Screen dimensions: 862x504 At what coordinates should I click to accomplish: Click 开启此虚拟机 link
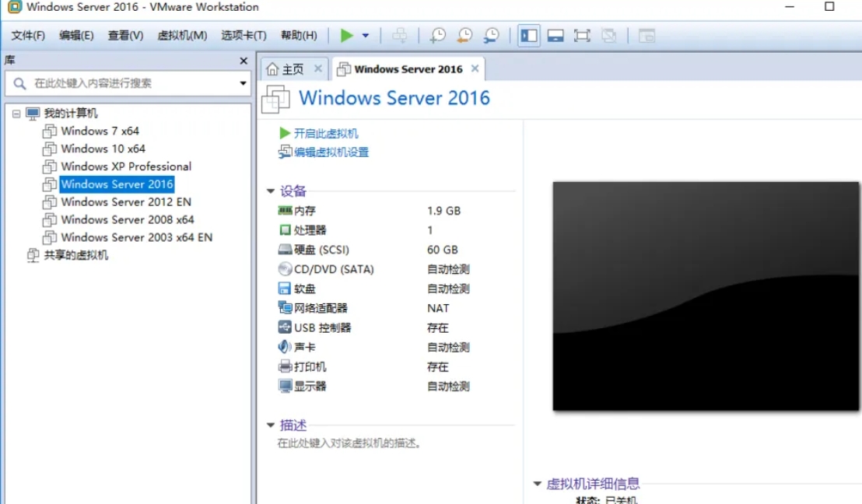point(325,134)
